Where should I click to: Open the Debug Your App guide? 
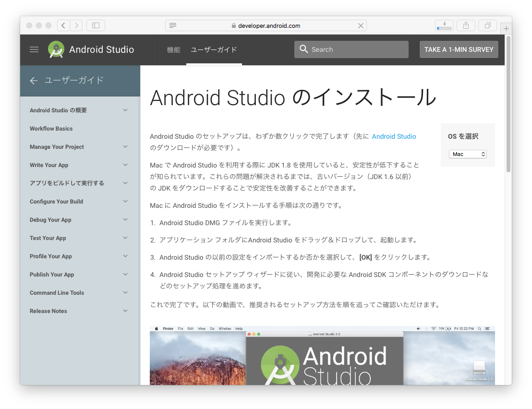[x=50, y=220]
